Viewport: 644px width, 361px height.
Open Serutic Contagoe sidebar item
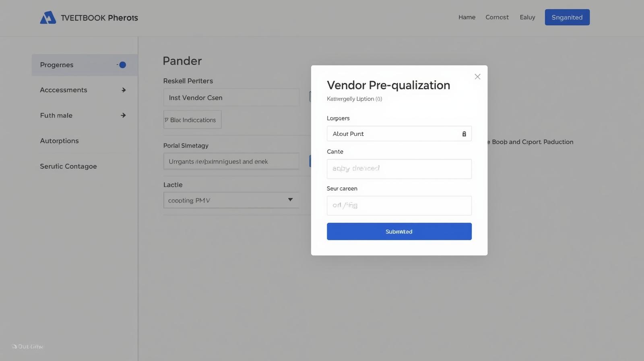68,166
